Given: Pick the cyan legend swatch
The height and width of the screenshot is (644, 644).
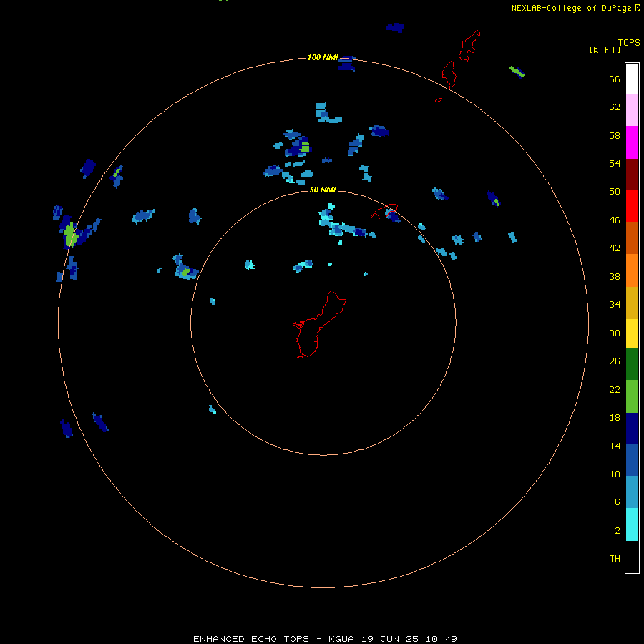Looking at the screenshot, I should click(632, 525).
